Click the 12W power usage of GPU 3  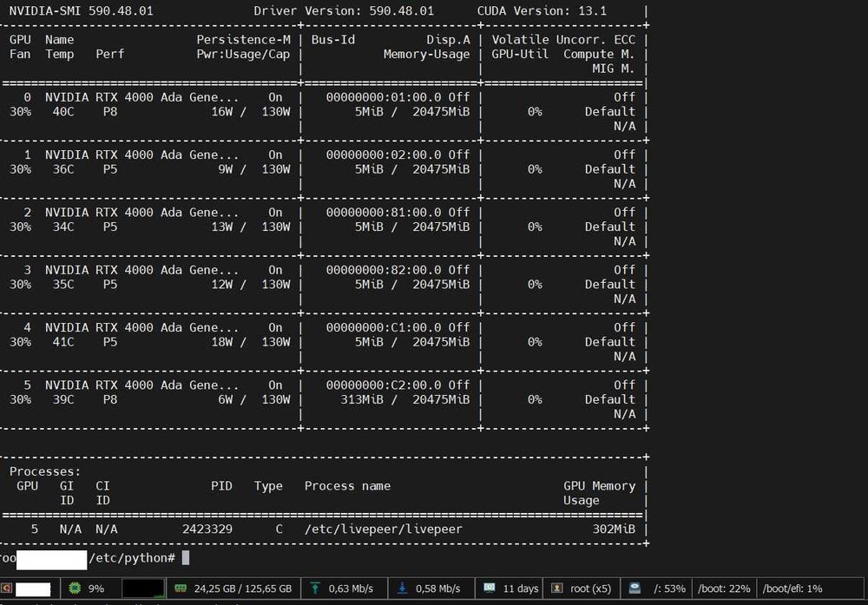222,285
